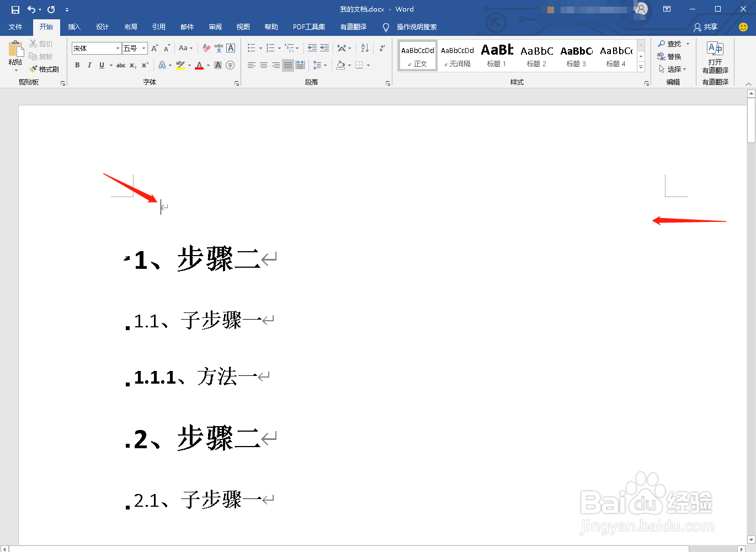The image size is (756, 552).
Task: Toggle bold formatting
Action: (77, 65)
